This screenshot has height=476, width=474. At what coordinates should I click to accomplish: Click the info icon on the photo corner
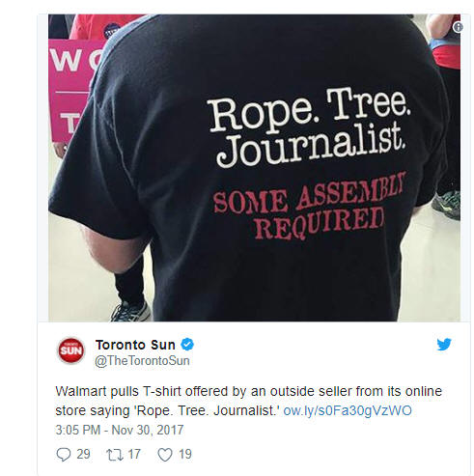pos(458,27)
